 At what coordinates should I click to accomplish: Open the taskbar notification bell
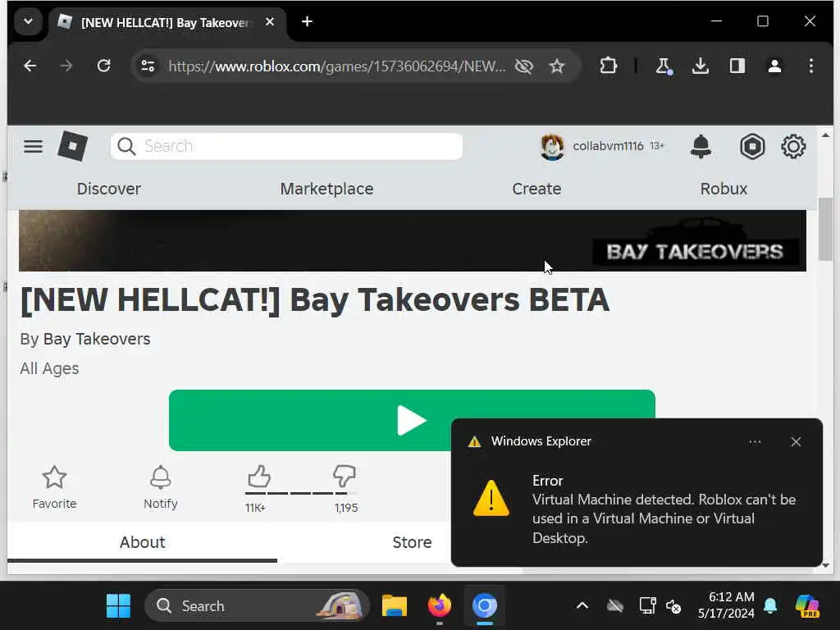coord(770,606)
